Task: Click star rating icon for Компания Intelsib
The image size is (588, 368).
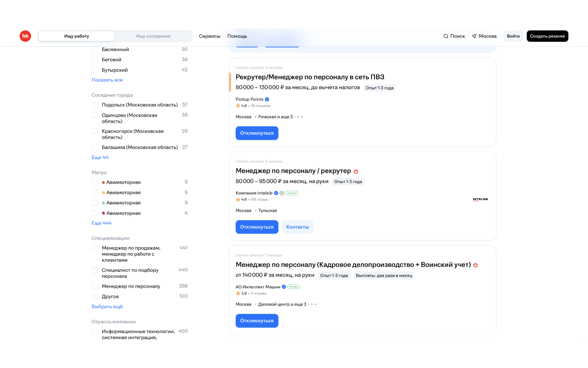Action: pyautogui.click(x=238, y=199)
